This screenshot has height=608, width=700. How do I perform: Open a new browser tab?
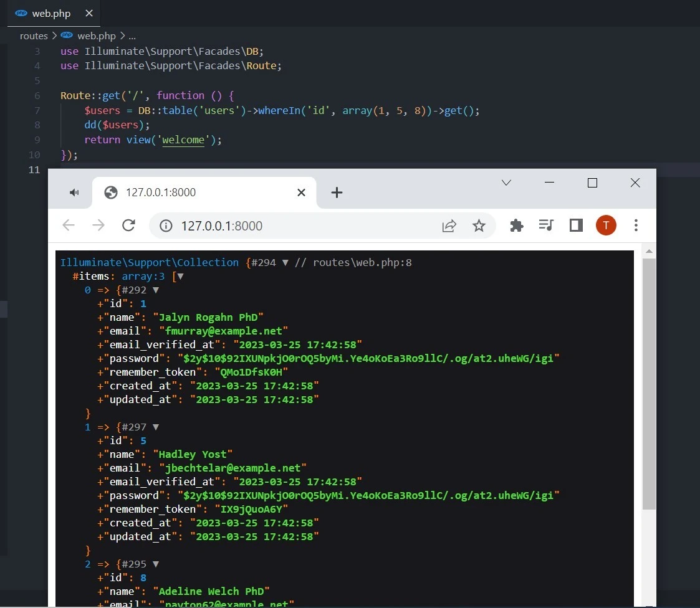(x=337, y=192)
